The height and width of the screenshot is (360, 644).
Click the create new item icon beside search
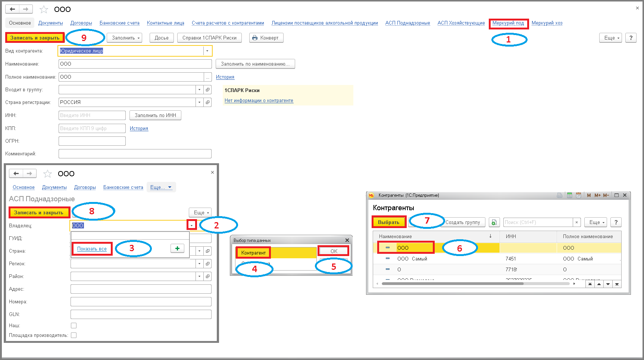point(494,222)
